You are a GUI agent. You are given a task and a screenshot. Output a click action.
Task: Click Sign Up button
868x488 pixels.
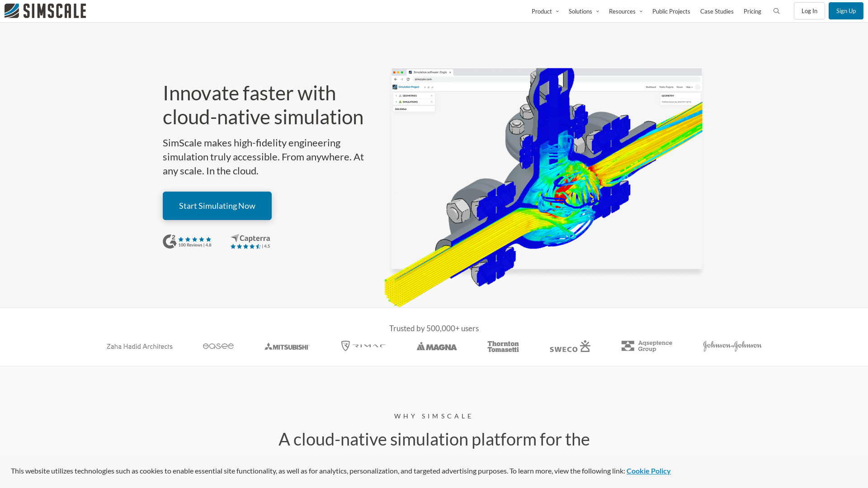point(846,10)
